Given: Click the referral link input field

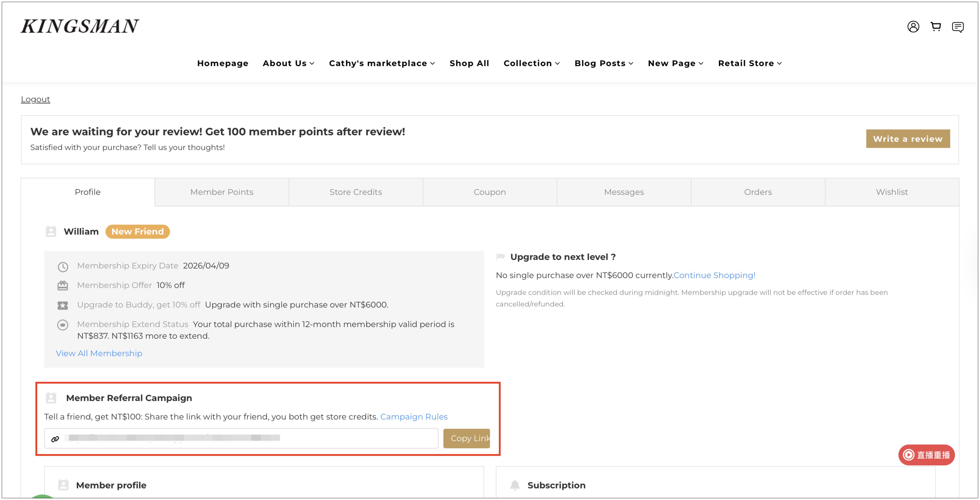Looking at the screenshot, I should (241, 438).
